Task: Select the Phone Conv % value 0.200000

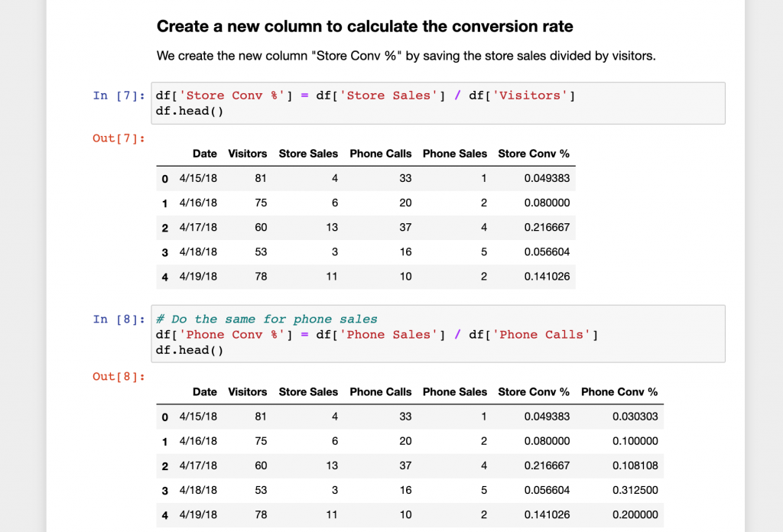Action: tap(635, 514)
